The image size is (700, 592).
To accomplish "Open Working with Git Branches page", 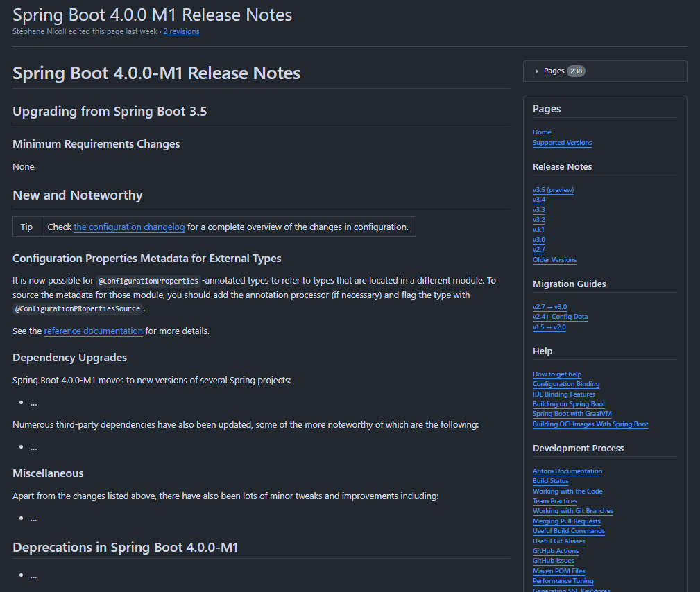I will point(573,511).
